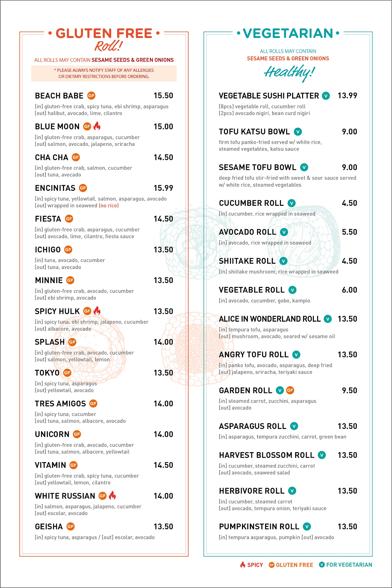Click the V badge next to Tofu Katsu Bowl
This screenshot has width=392, height=588.
tap(298, 132)
